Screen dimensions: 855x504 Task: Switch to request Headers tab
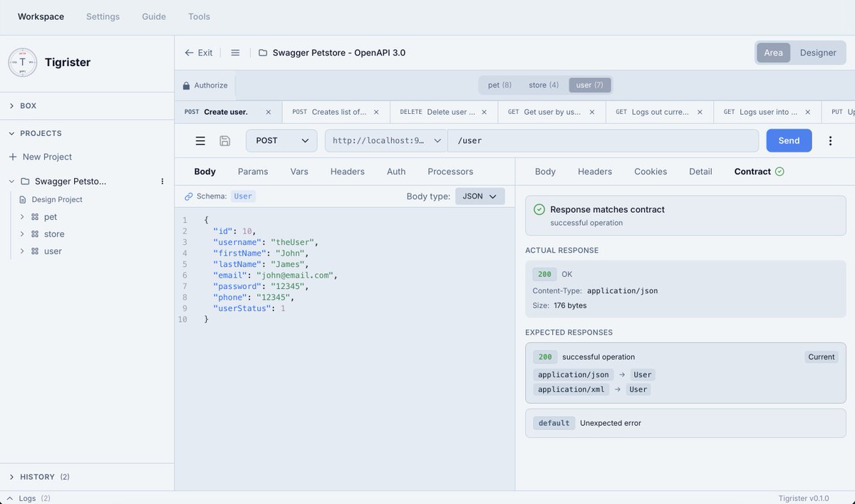coord(348,172)
